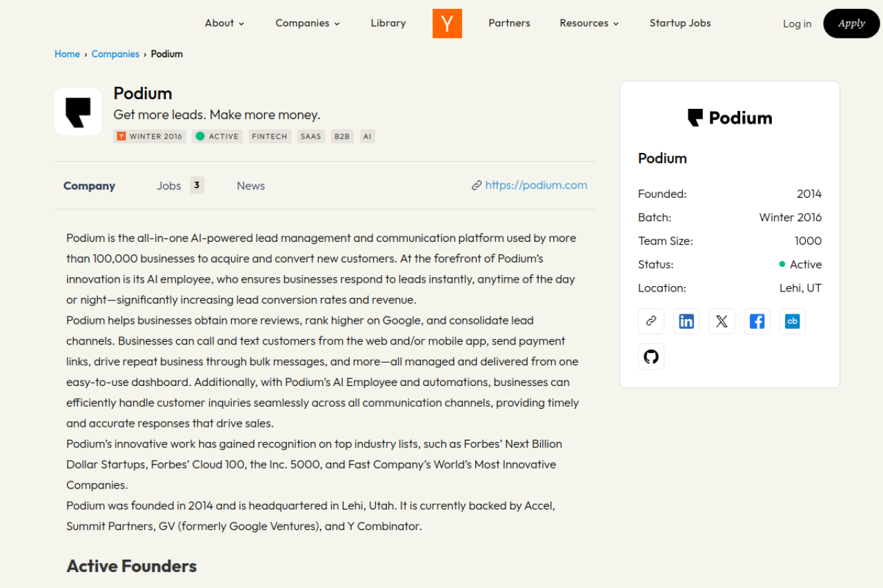The height and width of the screenshot is (588, 883).
Task: Click the Podium logo in the sidebar card
Action: pyautogui.click(x=730, y=118)
